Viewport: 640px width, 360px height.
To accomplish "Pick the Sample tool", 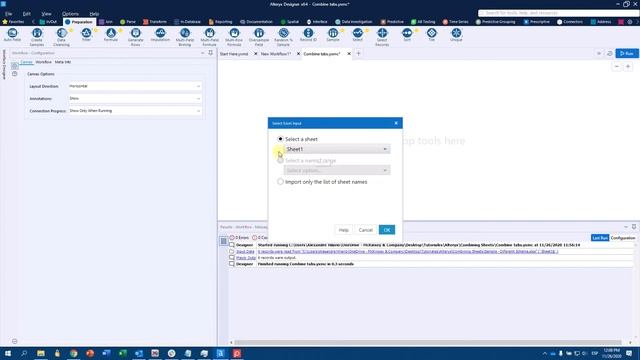I will pos(333,35).
